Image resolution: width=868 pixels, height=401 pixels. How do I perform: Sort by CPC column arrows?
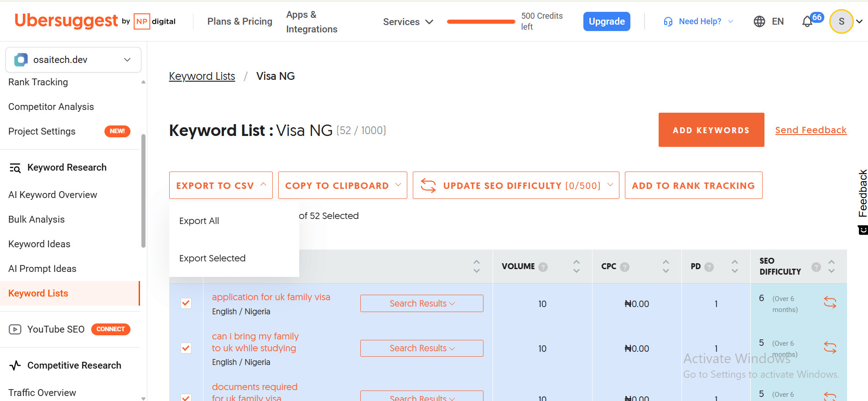click(x=666, y=266)
